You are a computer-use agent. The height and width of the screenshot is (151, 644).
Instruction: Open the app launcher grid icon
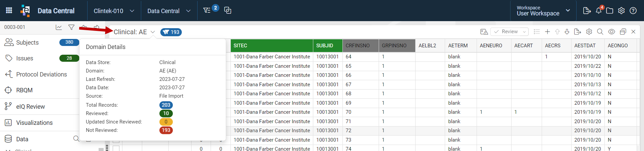(9, 10)
